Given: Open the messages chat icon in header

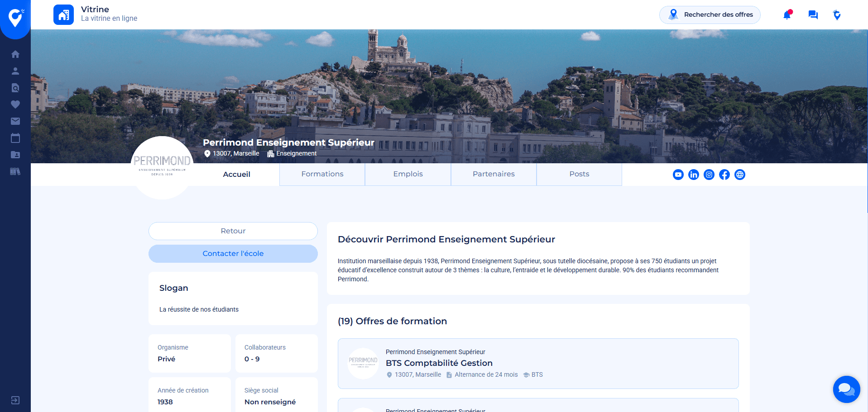Looking at the screenshot, I should [x=813, y=15].
